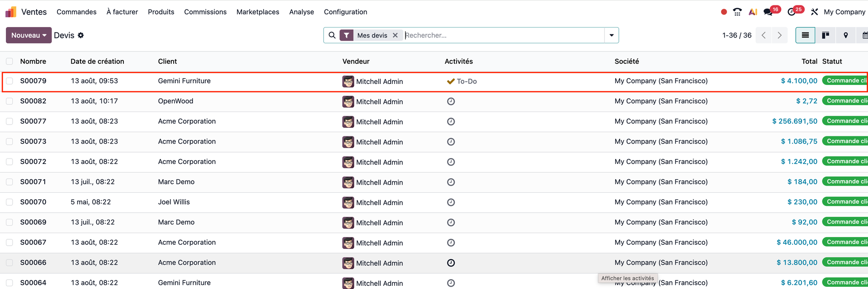Open the Produits menu

[x=161, y=12]
